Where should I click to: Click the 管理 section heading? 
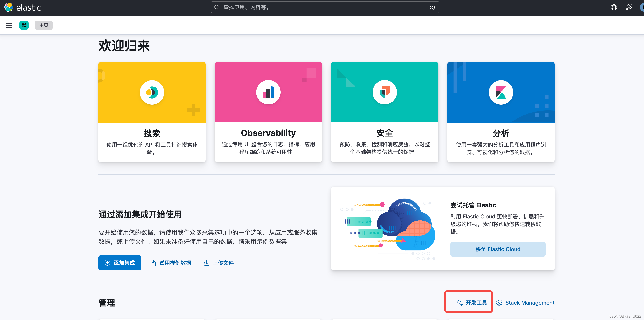point(107,303)
